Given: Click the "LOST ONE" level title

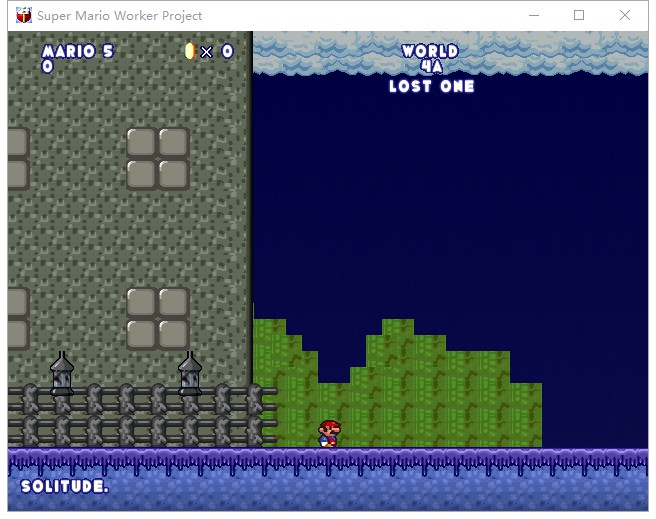Looking at the screenshot, I should tap(431, 87).
